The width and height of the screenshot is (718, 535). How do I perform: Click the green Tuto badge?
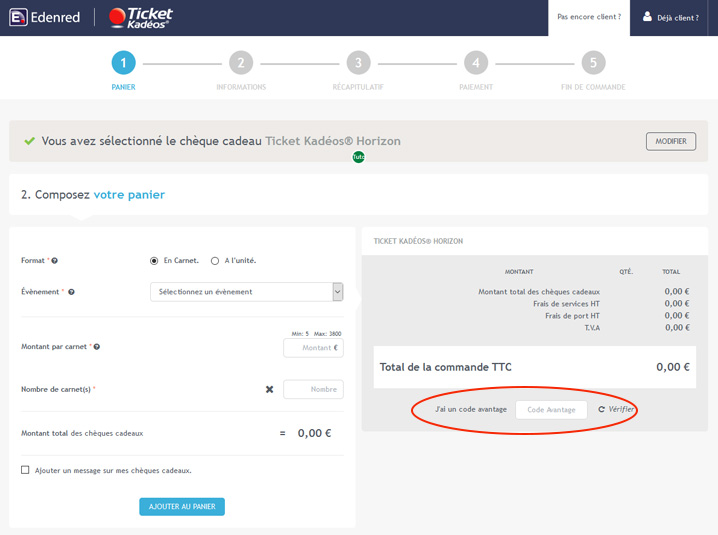(359, 157)
